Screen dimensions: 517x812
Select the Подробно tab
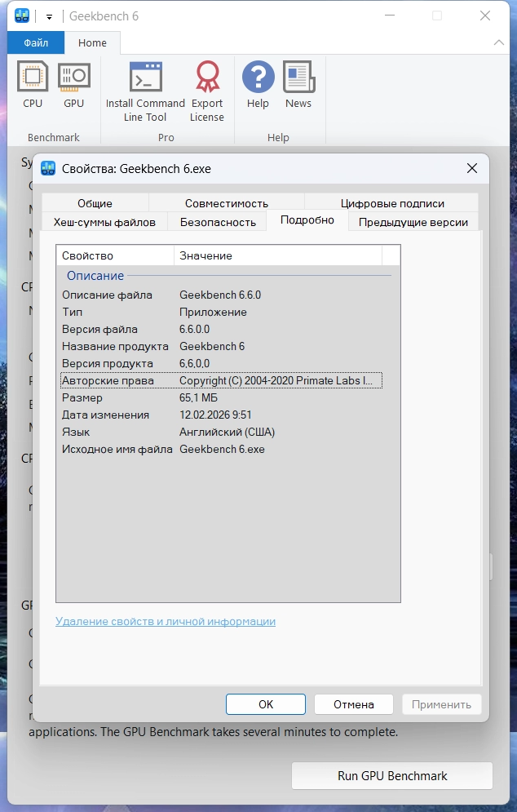click(307, 220)
